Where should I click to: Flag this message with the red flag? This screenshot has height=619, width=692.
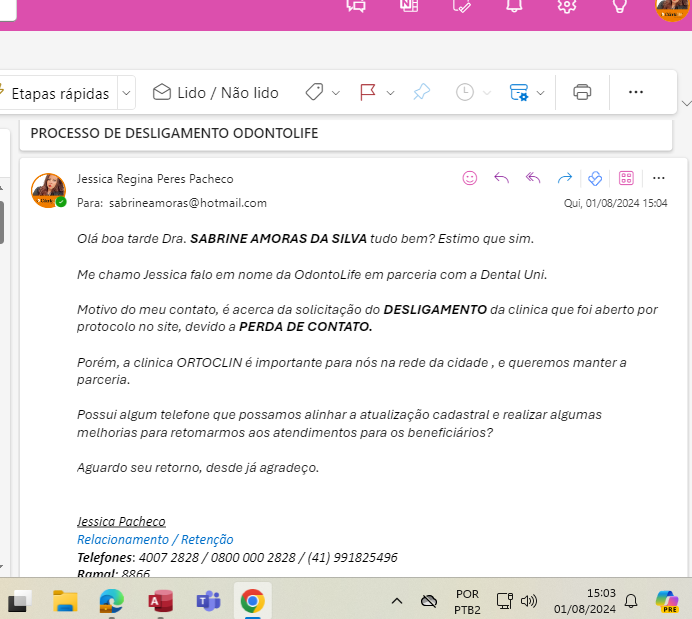(x=367, y=92)
